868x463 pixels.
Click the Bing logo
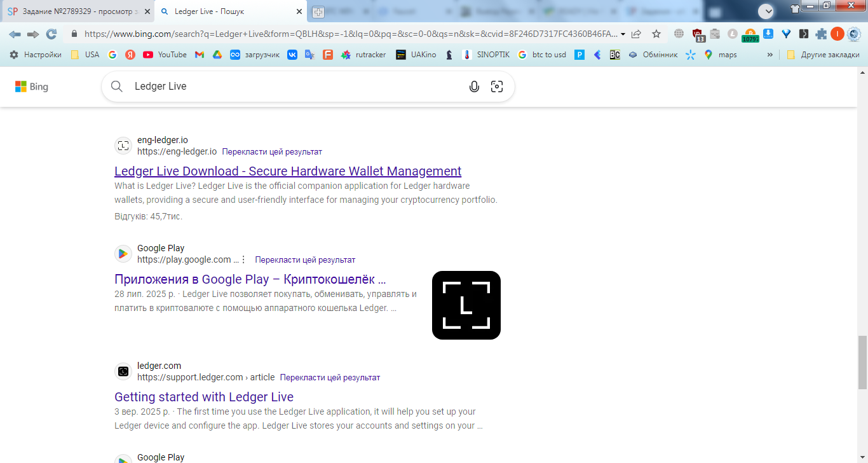click(x=32, y=86)
